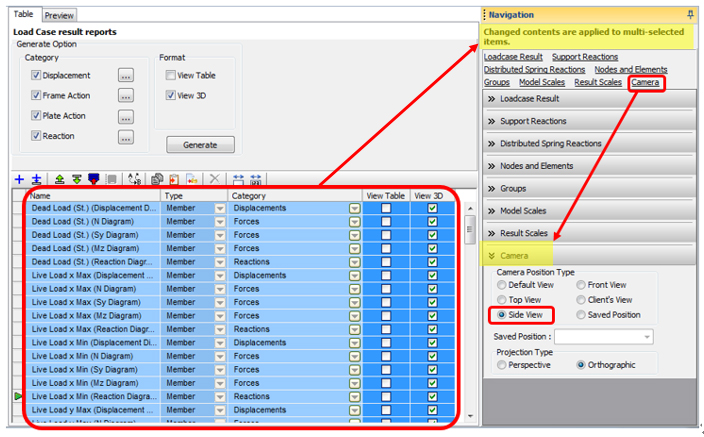This screenshot has width=704, height=437.
Task: Open Category dropdown for Live Load x Min N Diagram
Action: tap(355, 356)
